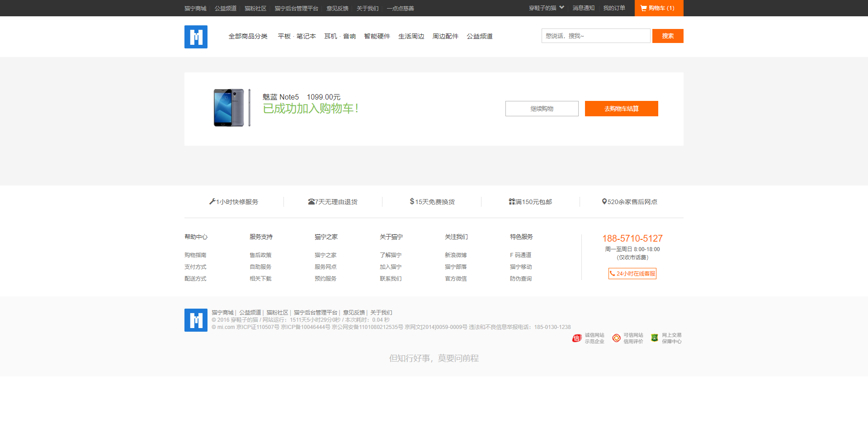Click the 188-5710-5127 phone number

[x=632, y=238]
